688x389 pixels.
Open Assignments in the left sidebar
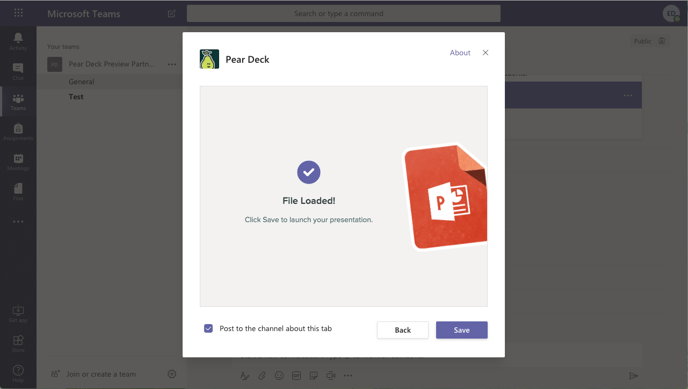point(18,132)
